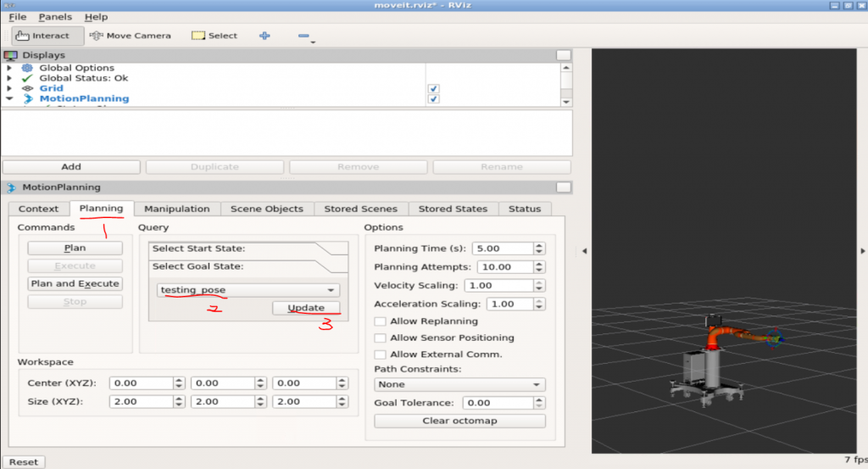The height and width of the screenshot is (469, 868).
Task: Click the Update goal state button
Action: point(306,308)
